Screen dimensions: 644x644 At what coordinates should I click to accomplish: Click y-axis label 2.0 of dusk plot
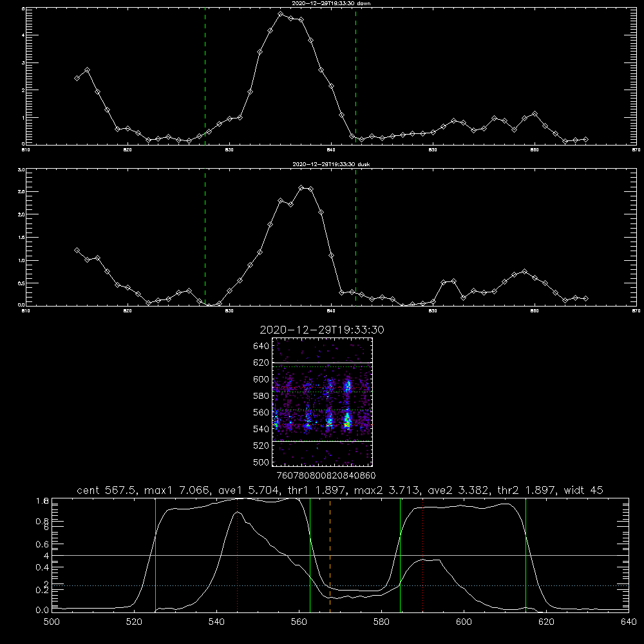click(x=22, y=214)
